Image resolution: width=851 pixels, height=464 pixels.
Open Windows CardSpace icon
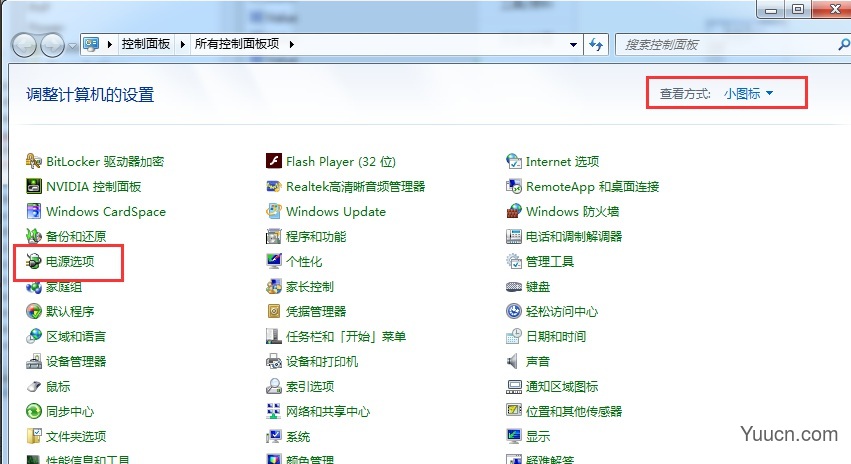(x=34, y=211)
